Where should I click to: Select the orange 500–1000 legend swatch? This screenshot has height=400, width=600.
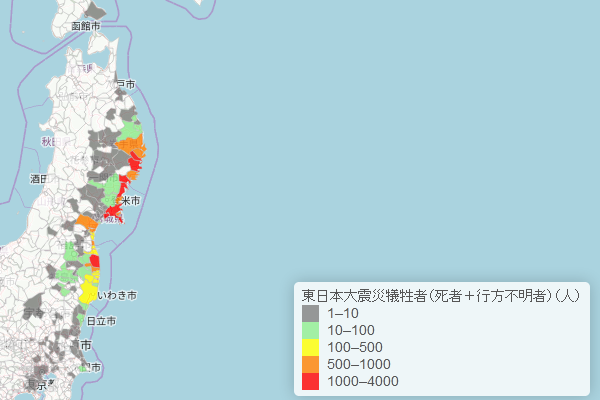point(310,364)
